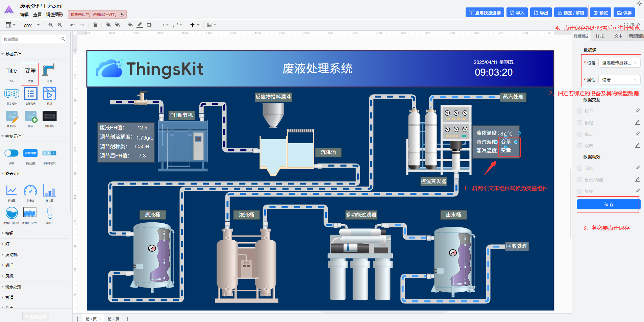
Task: Select the 变量 variable component
Action: pyautogui.click(x=30, y=74)
